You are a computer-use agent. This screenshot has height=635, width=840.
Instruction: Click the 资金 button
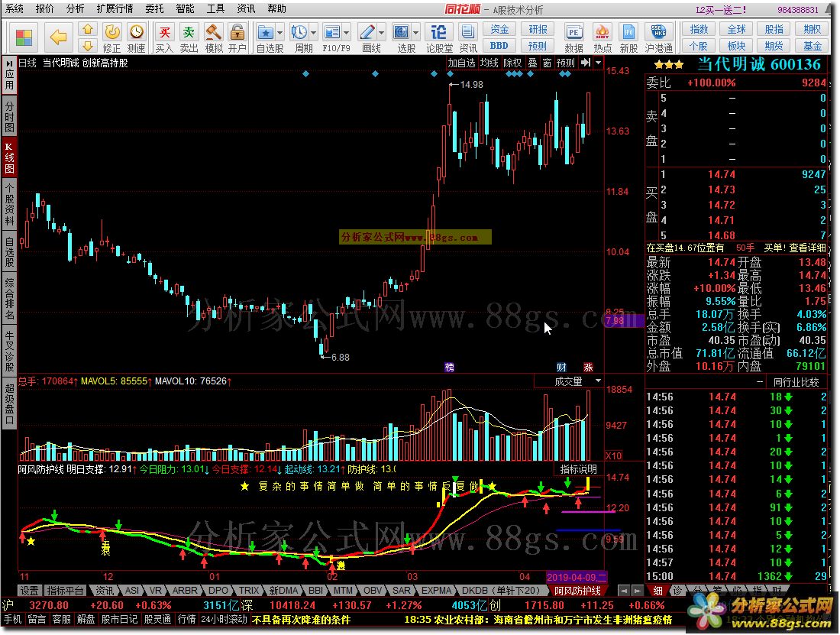coord(499,29)
